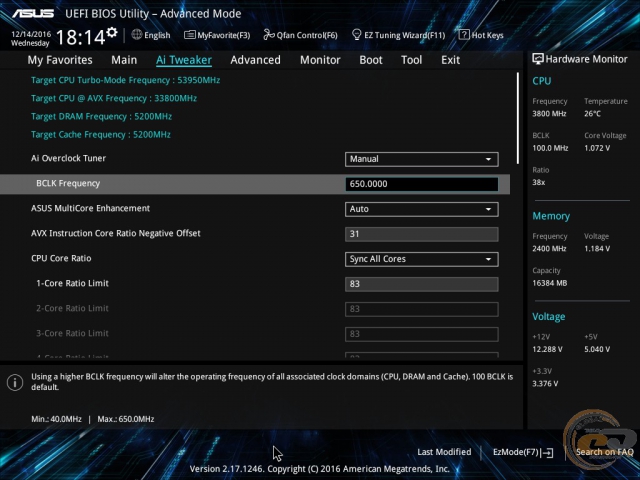640x480 pixels.
Task: Click Target DRAM Frequency : 5200MHz text
Action: coord(101,116)
